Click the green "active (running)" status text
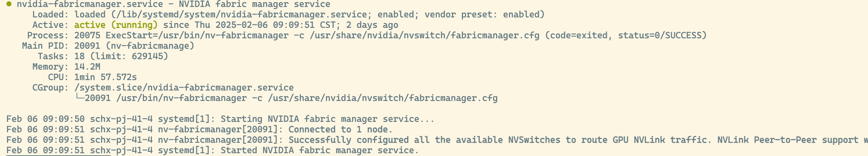 click(x=116, y=25)
